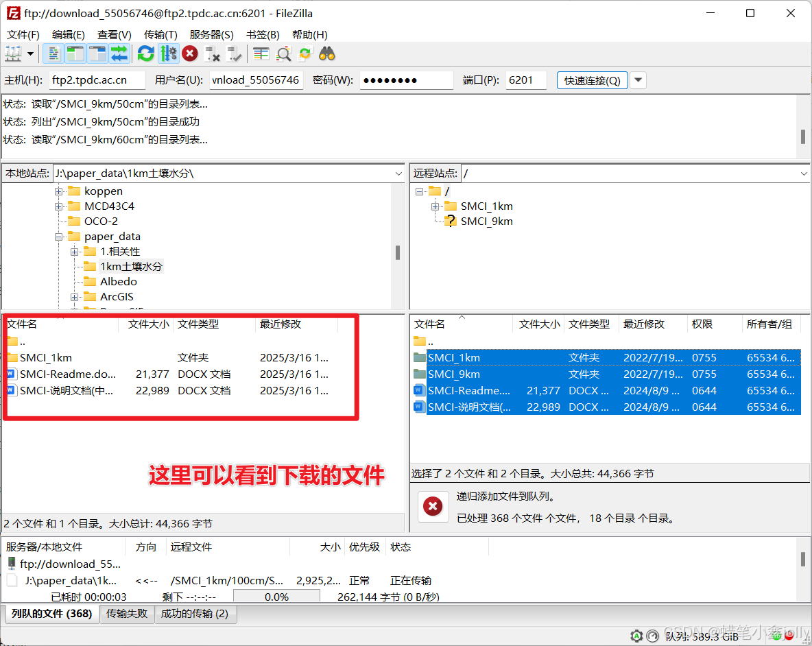The width and height of the screenshot is (812, 646).
Task: Expand the ArcGIS folder node
Action: (75, 297)
